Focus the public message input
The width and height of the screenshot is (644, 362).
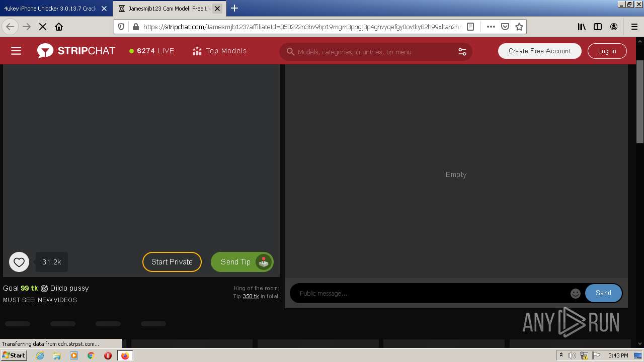433,293
